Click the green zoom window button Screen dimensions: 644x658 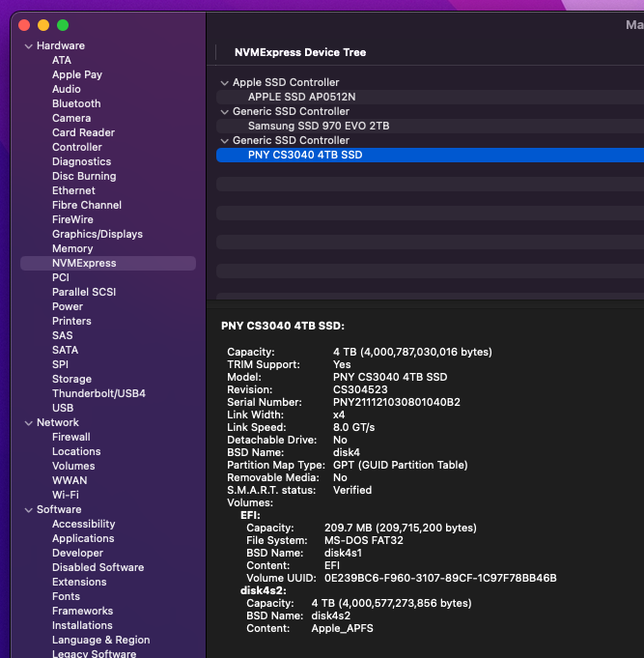[63, 25]
